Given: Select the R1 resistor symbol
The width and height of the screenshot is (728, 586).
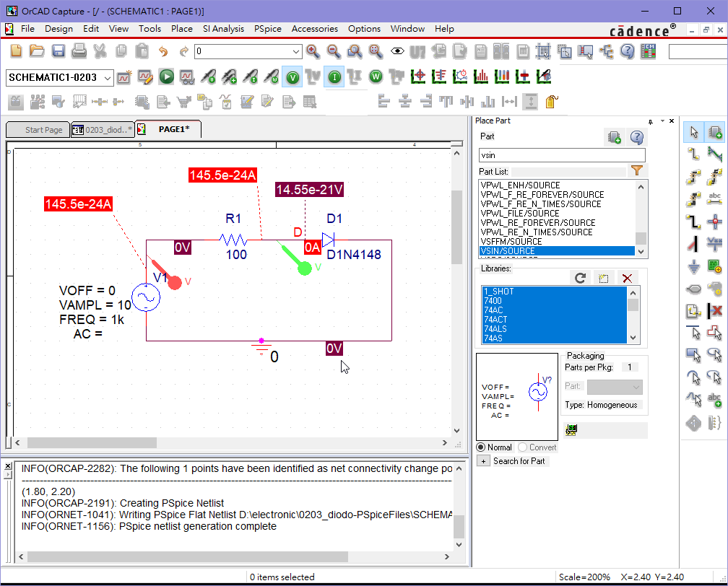Looking at the screenshot, I should (233, 240).
